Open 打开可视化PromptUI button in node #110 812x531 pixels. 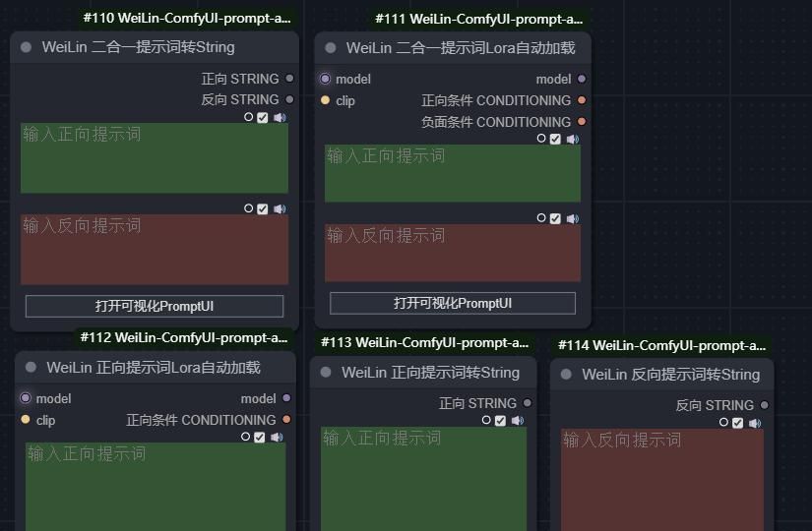pos(155,306)
